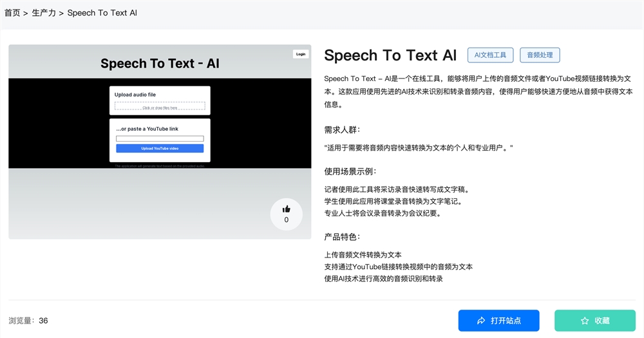Click Login button in the preview image

(x=301, y=54)
